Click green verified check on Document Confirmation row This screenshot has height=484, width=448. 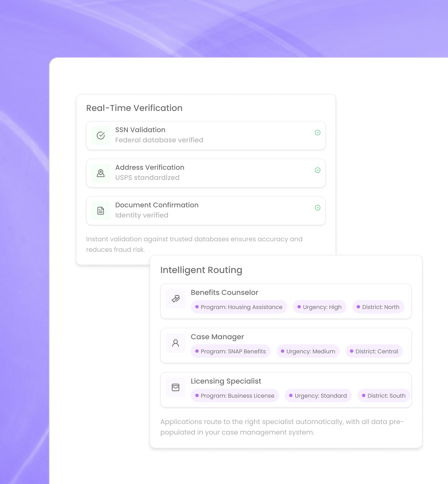[317, 208]
